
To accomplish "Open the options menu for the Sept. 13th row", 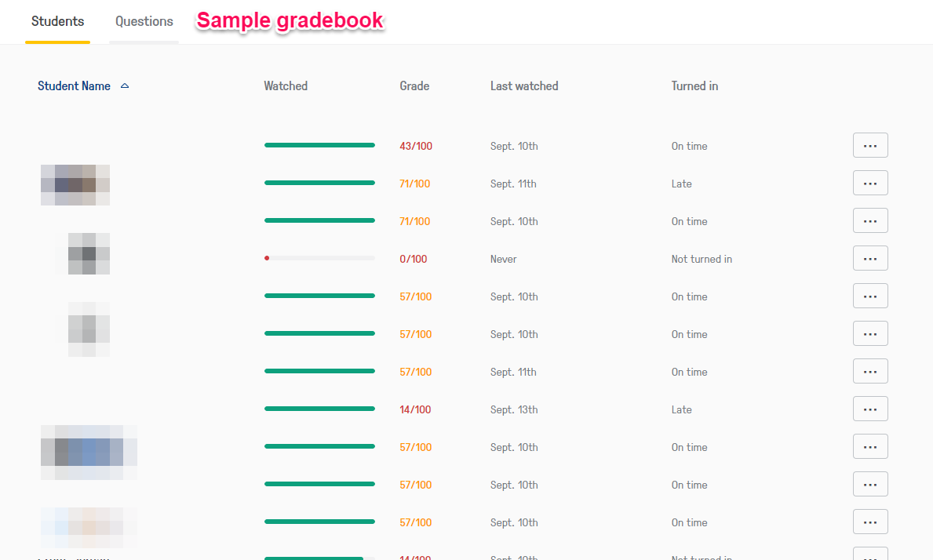I will click(870, 409).
